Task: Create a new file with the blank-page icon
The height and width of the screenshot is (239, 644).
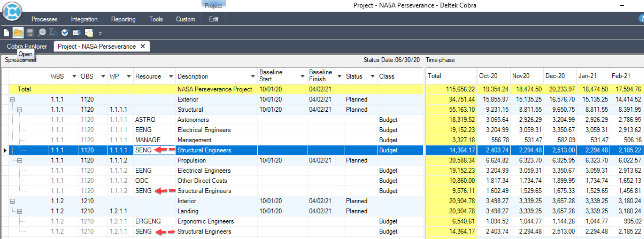Action: pyautogui.click(x=6, y=32)
